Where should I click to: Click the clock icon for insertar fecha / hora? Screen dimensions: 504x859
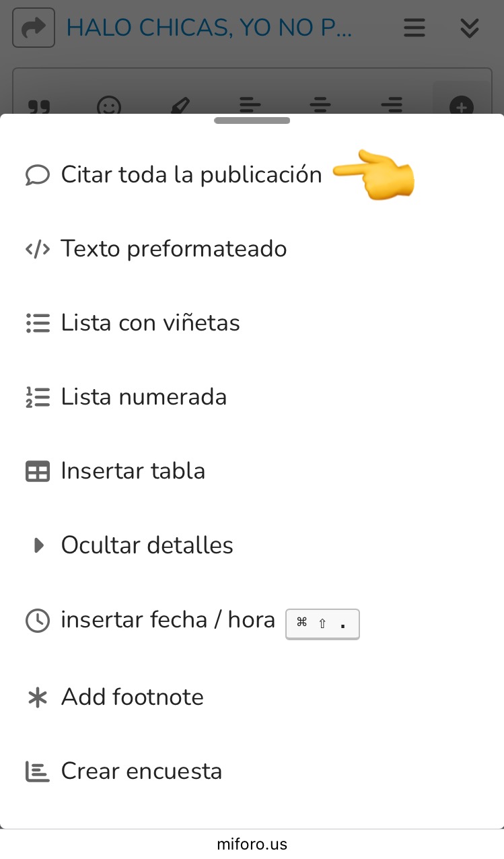pyautogui.click(x=38, y=620)
